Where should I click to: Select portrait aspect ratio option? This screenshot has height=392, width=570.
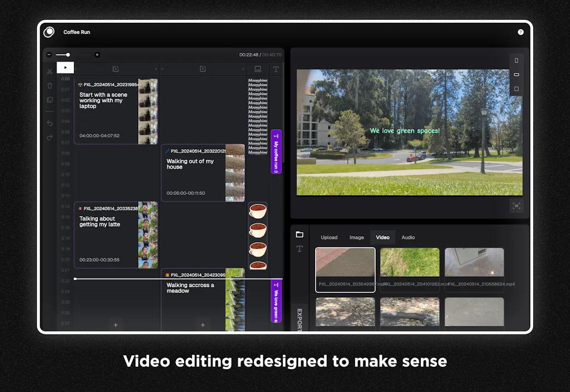click(516, 60)
